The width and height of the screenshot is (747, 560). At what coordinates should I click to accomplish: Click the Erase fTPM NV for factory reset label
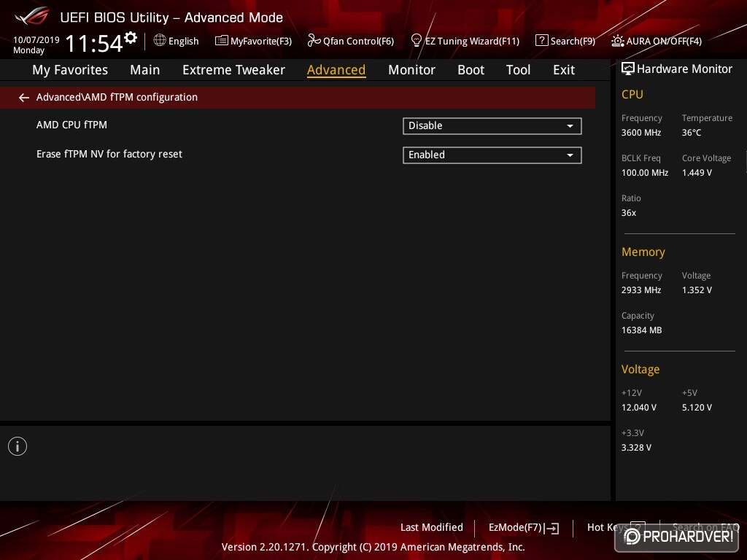(x=109, y=155)
